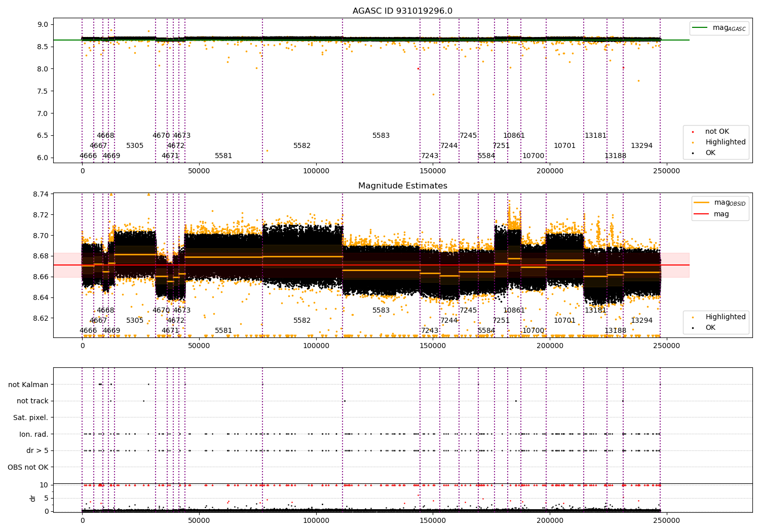Image resolution: width=760 pixels, height=532 pixels.
Task: Click the 'not Kalman' axis label
Action: tap(28, 385)
